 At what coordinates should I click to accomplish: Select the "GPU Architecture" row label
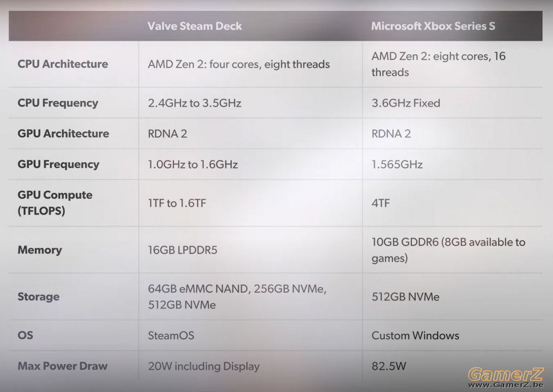(x=63, y=134)
